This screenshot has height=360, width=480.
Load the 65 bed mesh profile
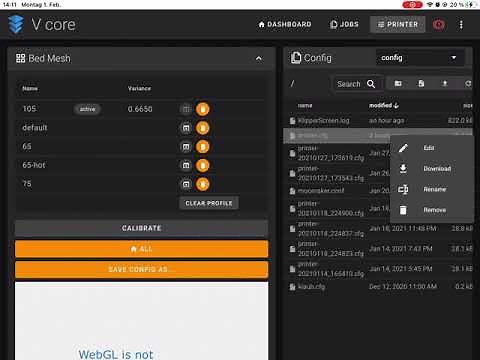click(186, 146)
